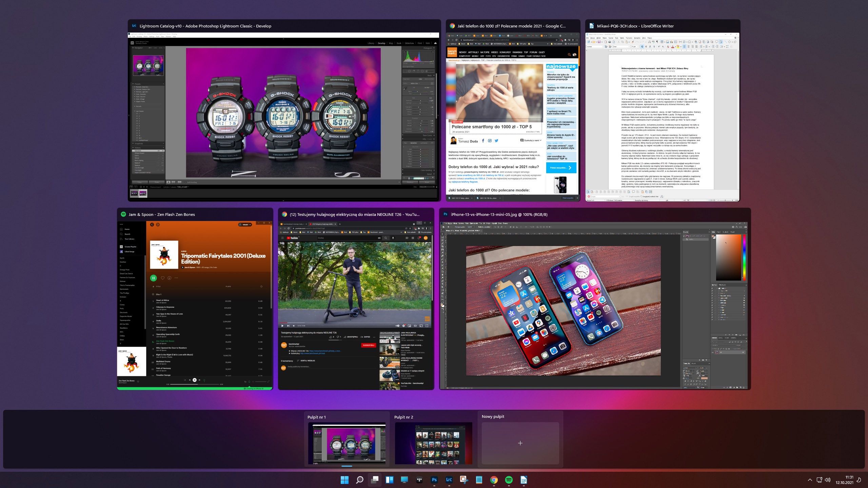
Task: Open more options dots in Spotify album header
Action: tap(176, 278)
